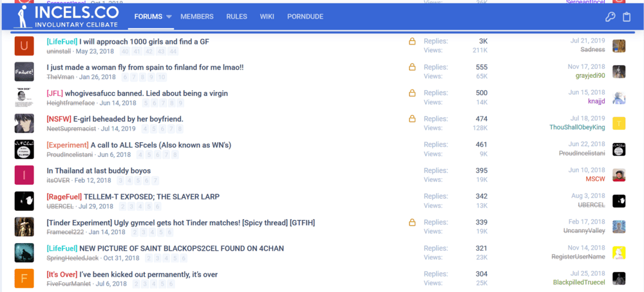644x292 pixels.
Task: Click Framecel222's statue avatar
Action: click(x=24, y=227)
